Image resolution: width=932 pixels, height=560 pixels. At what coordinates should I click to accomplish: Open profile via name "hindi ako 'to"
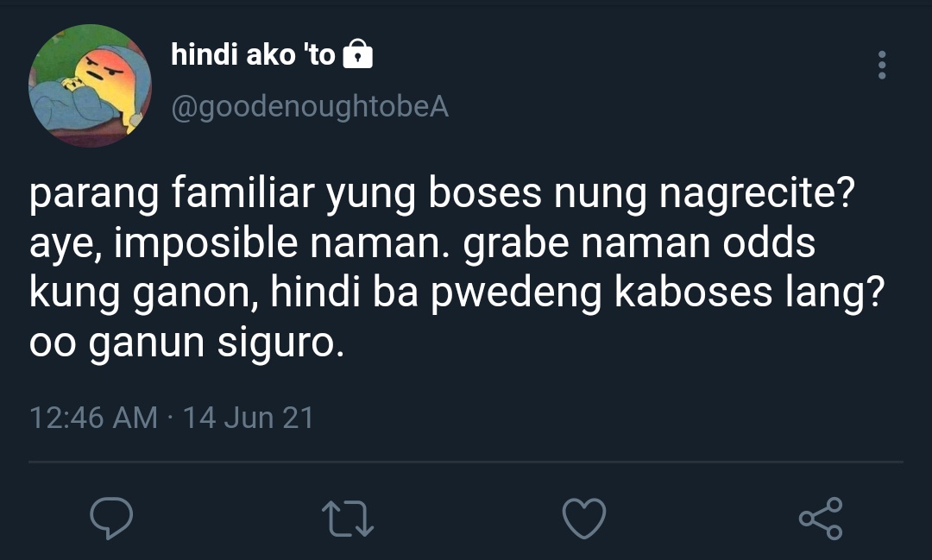click(x=253, y=54)
